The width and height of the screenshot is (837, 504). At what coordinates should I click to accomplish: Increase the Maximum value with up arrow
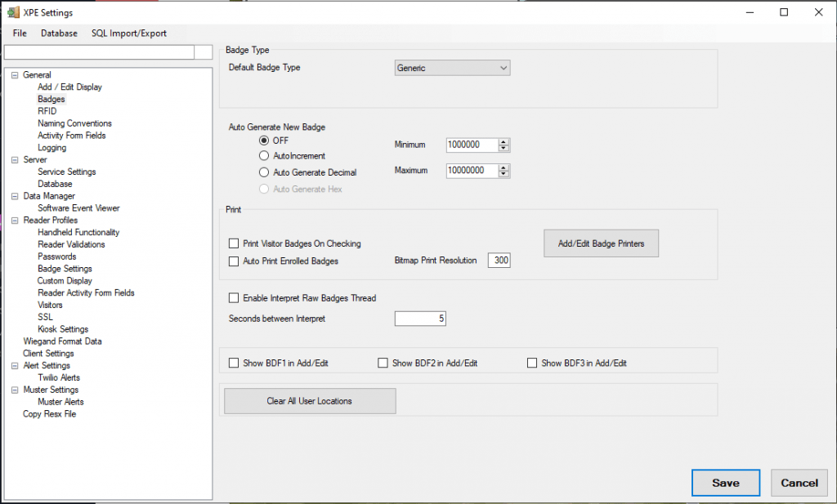pos(504,167)
